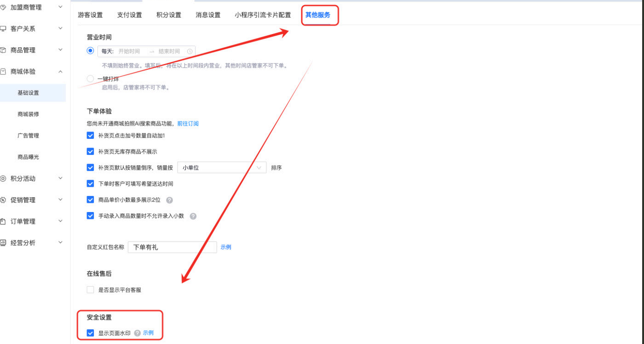Image resolution: width=644 pixels, height=344 pixels.
Task: Collapse the 商城体验 sidebar section
Action: pos(60,71)
